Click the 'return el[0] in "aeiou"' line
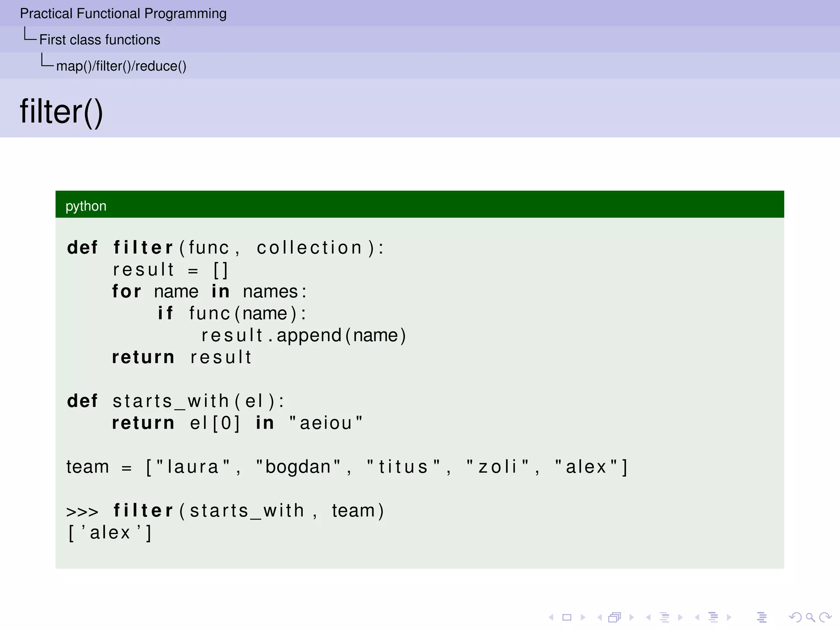The width and height of the screenshot is (840, 630). click(237, 423)
